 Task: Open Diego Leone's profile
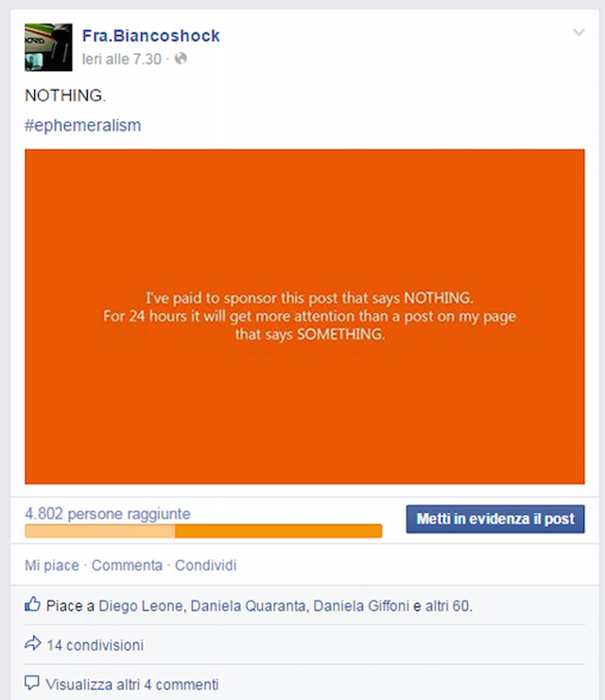tap(141, 605)
